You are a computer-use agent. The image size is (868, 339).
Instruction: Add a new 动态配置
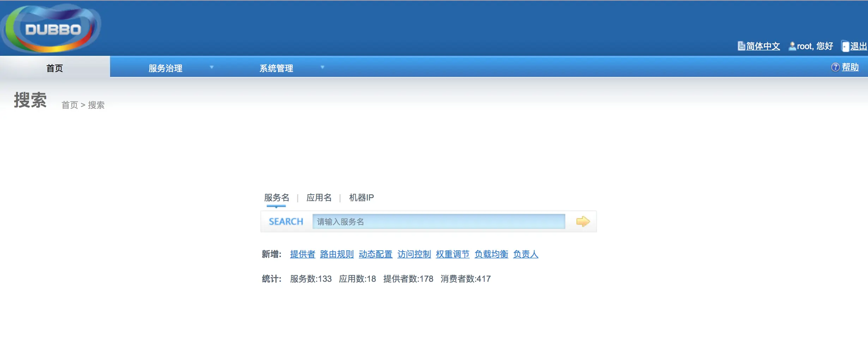pos(375,254)
